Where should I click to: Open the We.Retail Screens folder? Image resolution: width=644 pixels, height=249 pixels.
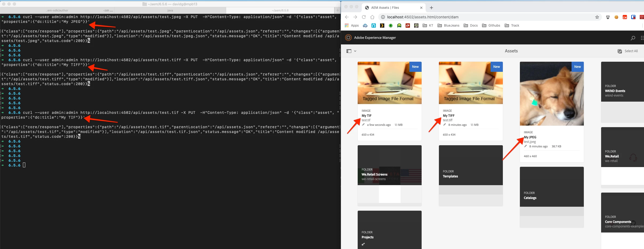pyautogui.click(x=390, y=176)
